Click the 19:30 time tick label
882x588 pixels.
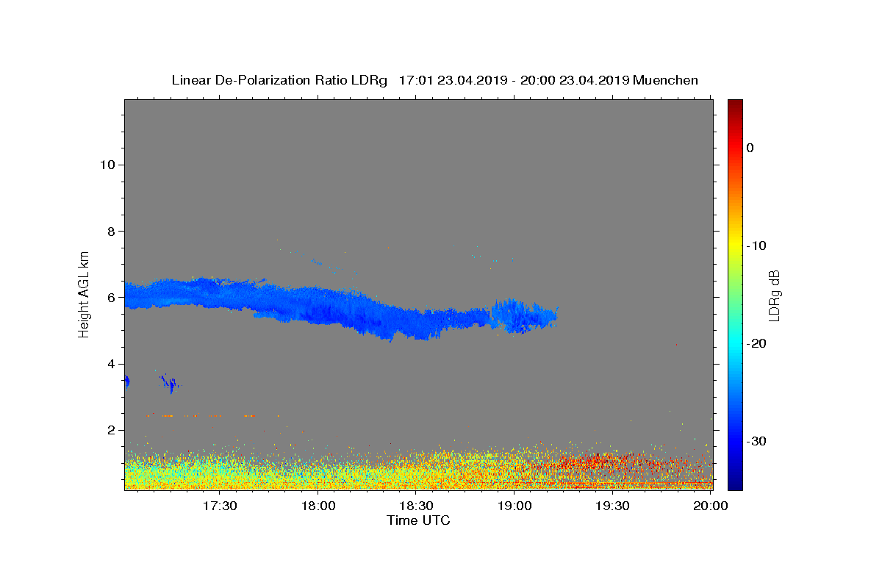pyautogui.click(x=612, y=506)
